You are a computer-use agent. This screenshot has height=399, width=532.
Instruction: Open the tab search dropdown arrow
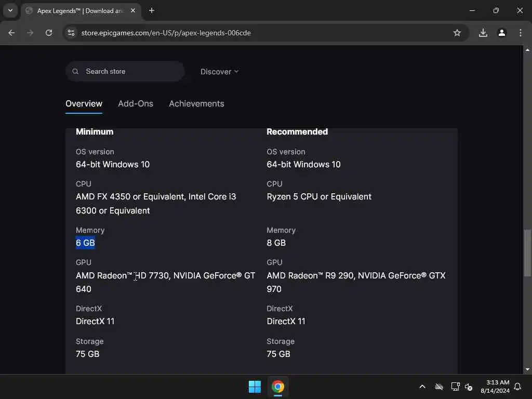coord(10,10)
